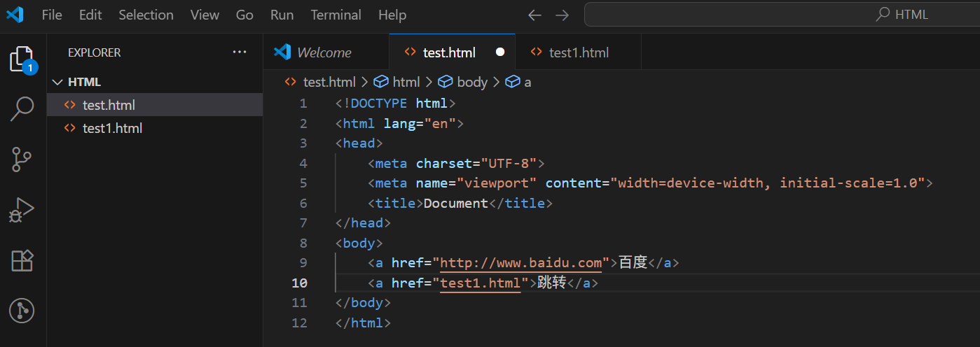Select test.html in the Explorer tree
The width and height of the screenshot is (980, 347).
click(x=155, y=106)
